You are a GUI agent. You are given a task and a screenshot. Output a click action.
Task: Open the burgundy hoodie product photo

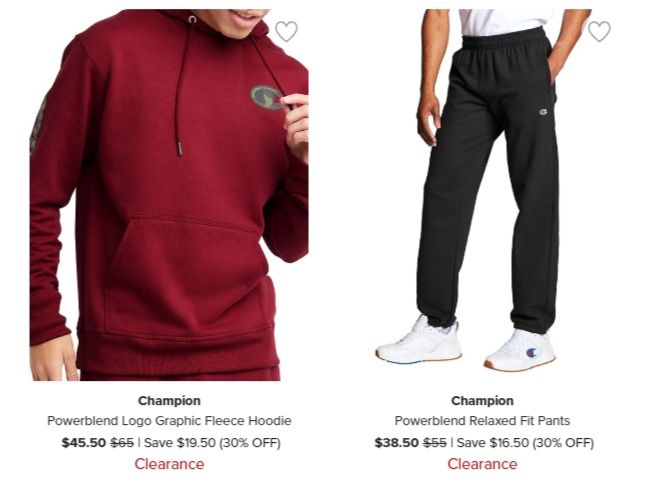169,195
